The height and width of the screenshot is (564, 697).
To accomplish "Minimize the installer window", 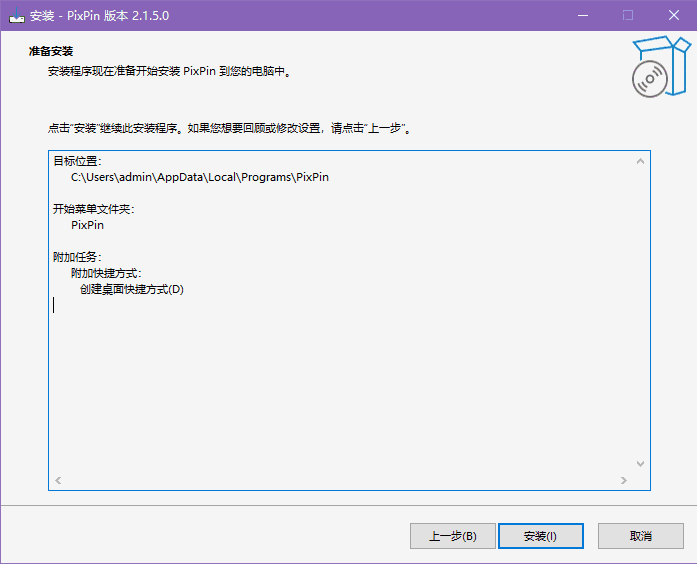I will (x=583, y=16).
